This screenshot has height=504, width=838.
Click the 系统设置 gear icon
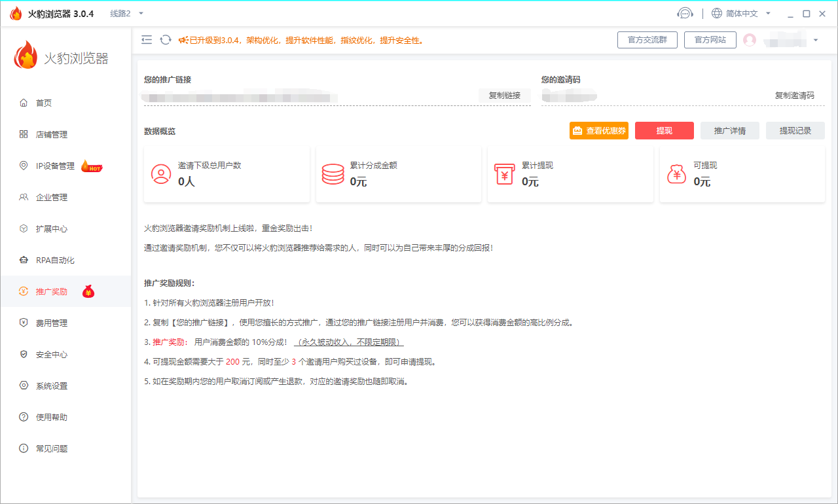24,386
